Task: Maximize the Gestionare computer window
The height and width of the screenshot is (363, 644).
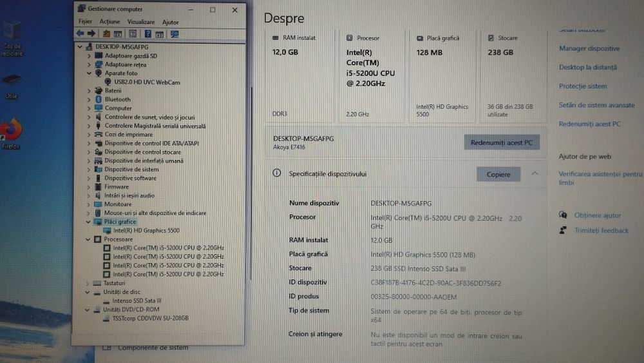Action: click(213, 10)
